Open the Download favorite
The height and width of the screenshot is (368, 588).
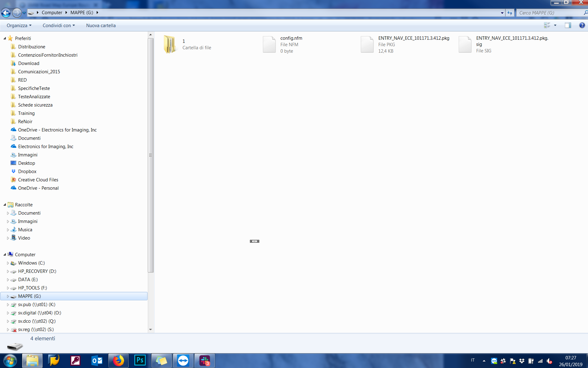(x=29, y=63)
